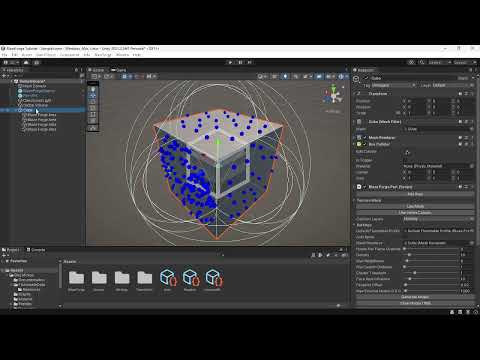Open the GameObject menu
This screenshot has width=480, height=360.
[46, 55]
